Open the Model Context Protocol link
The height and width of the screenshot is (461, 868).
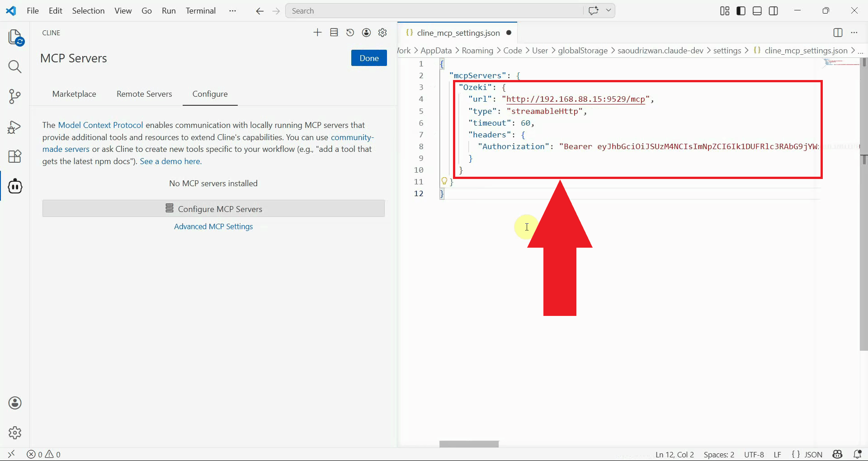[100, 125]
